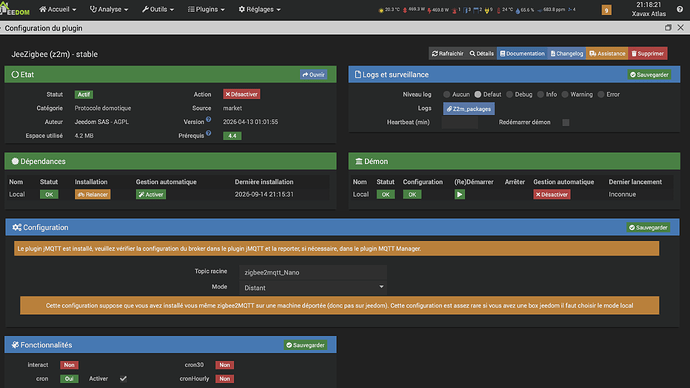Image resolution: width=690 pixels, height=388 pixels.
Task: Click the 4.4 Prérequis badge
Action: 232,136
